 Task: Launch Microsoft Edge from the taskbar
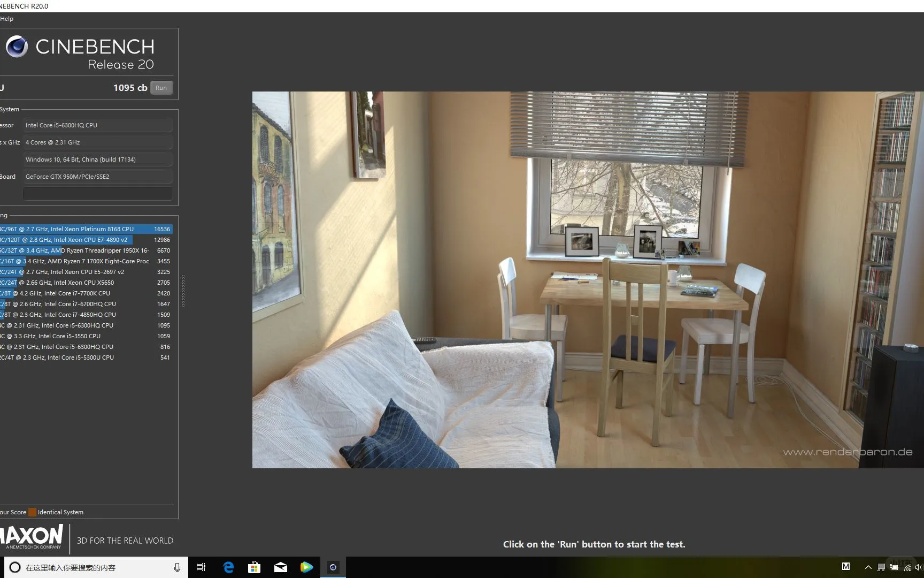[x=228, y=567]
